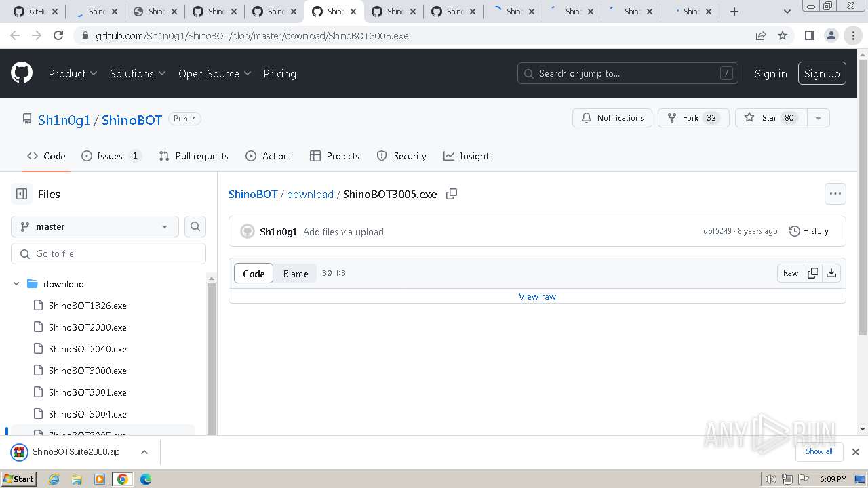Star the ShinoBOT repository
This screenshot has width=868, height=488.
tap(772, 118)
